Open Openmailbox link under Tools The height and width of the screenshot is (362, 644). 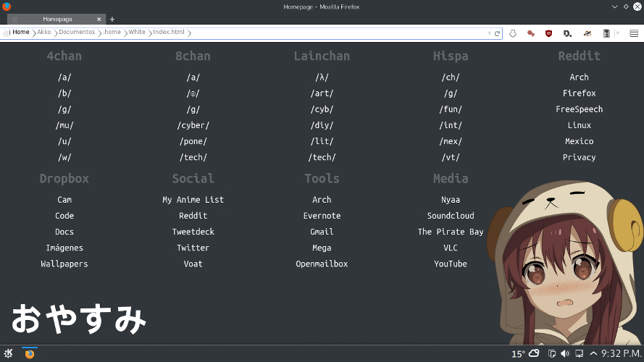point(322,264)
